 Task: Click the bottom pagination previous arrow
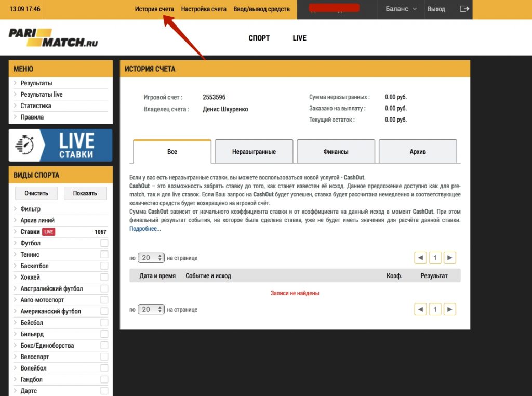click(420, 309)
